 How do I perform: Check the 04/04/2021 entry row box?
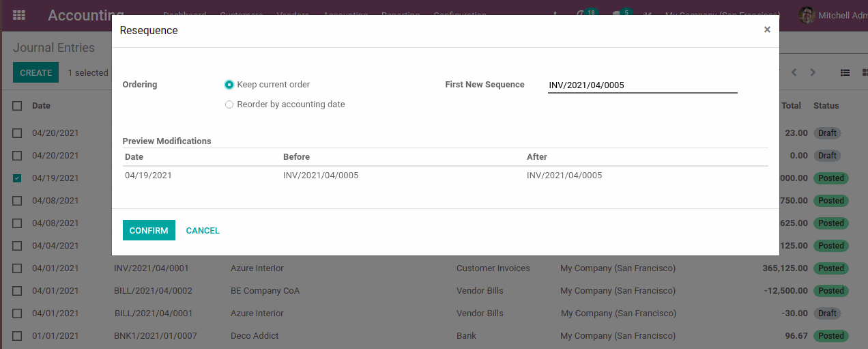coord(17,246)
